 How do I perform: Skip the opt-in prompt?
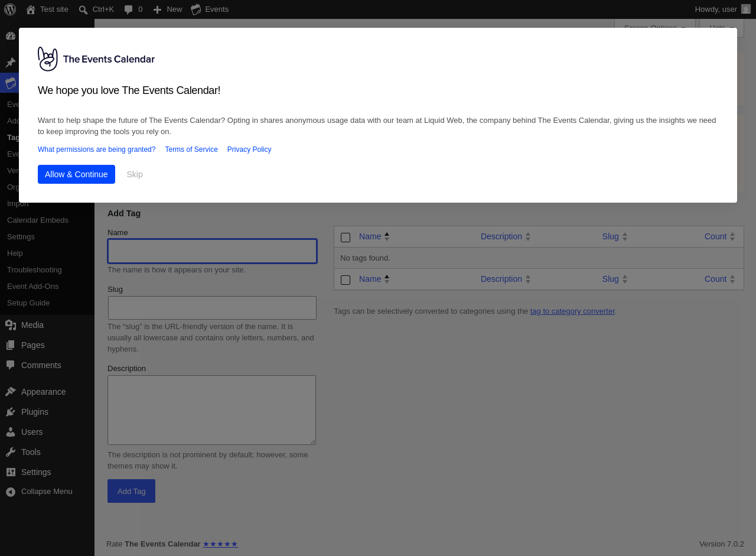[x=135, y=174]
